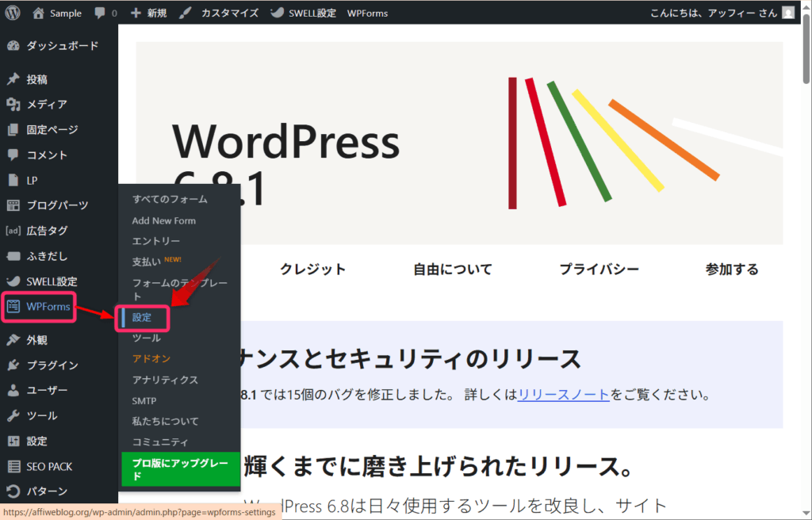Click the 固定ページ pages icon

pyautogui.click(x=13, y=129)
